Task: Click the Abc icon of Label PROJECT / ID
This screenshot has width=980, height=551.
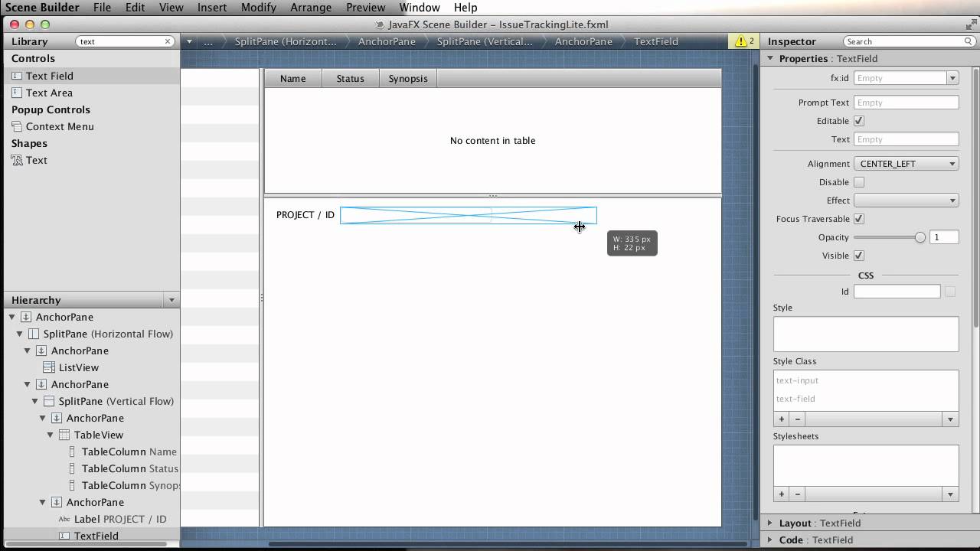Action: click(64, 519)
